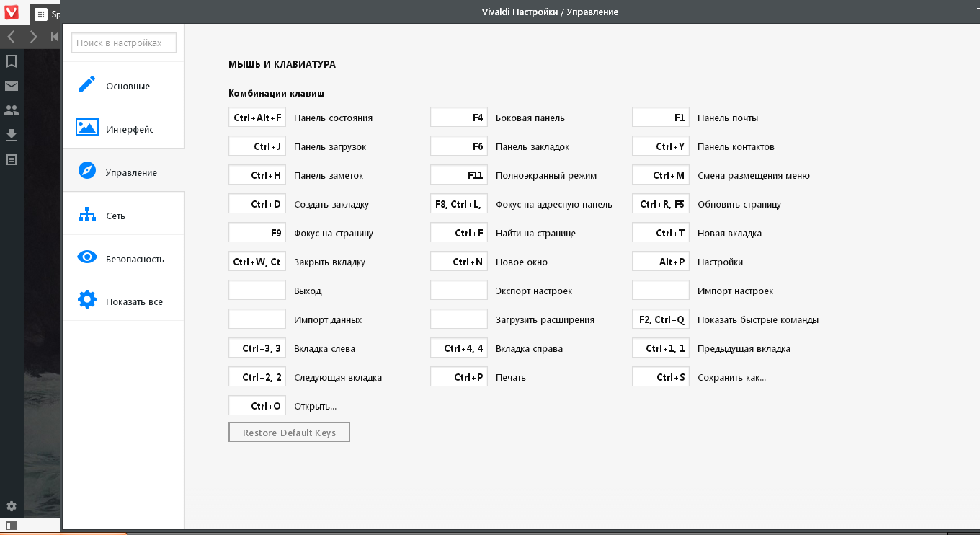The width and height of the screenshot is (980, 535).
Task: Click the settings gear in the sidebar
Action: point(12,506)
